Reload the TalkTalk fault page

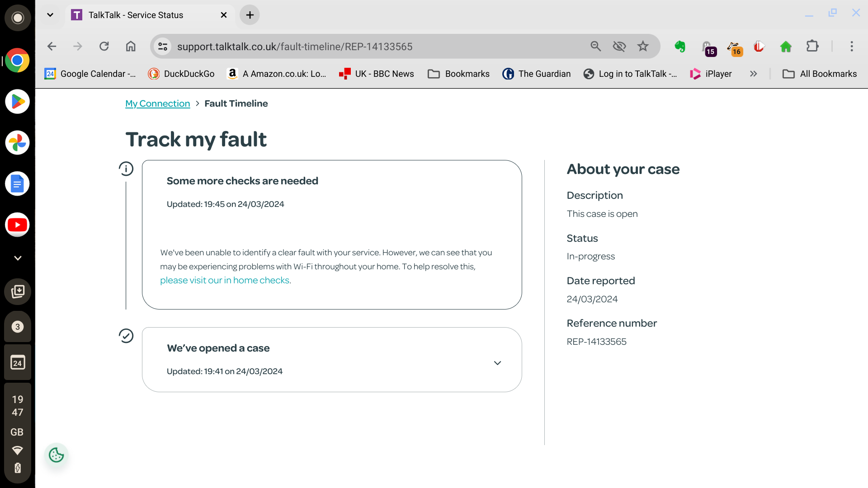tap(104, 47)
